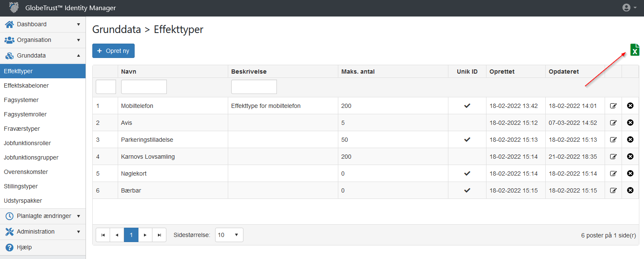
Task: Delete the Bærbar row
Action: (630, 190)
